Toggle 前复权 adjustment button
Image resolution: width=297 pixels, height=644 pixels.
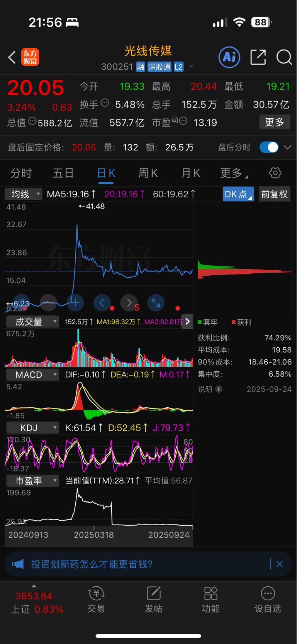pyautogui.click(x=275, y=194)
